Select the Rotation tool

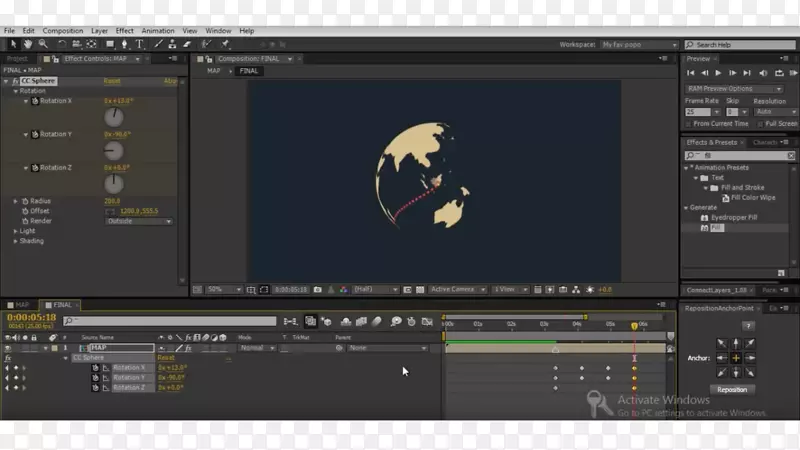click(62, 44)
